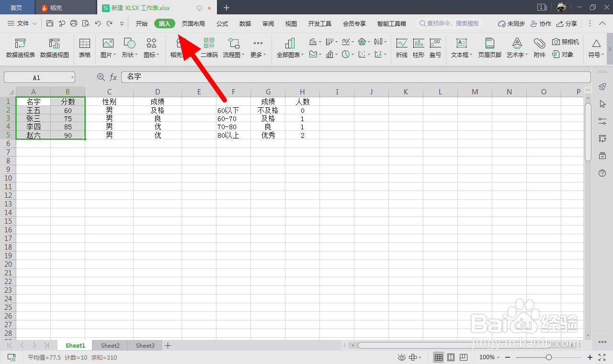
Task: Open the rocket icon in right sidebar
Action: click(603, 86)
